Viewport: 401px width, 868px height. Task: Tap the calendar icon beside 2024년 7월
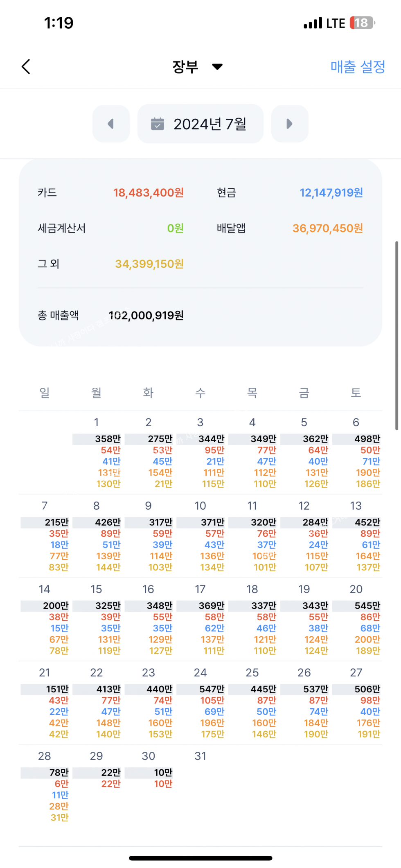coord(158,124)
